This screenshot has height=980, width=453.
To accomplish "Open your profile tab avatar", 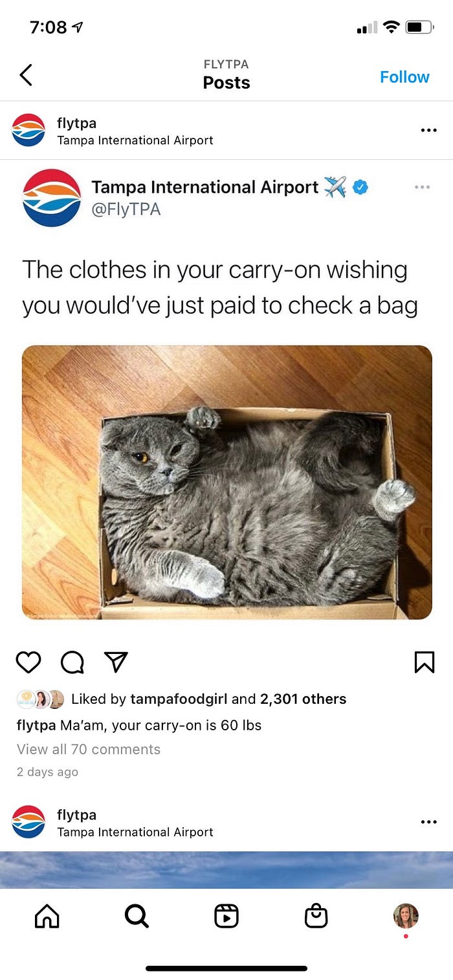I will (406, 916).
